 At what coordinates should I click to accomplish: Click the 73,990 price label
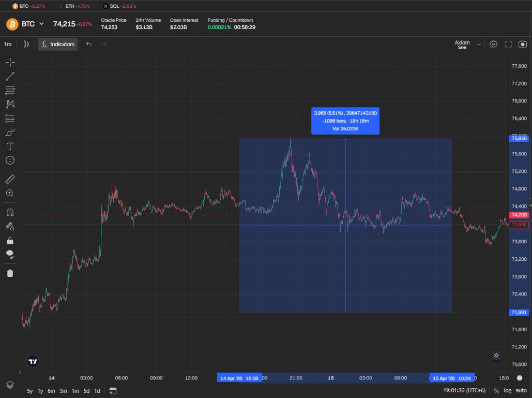tap(519, 225)
